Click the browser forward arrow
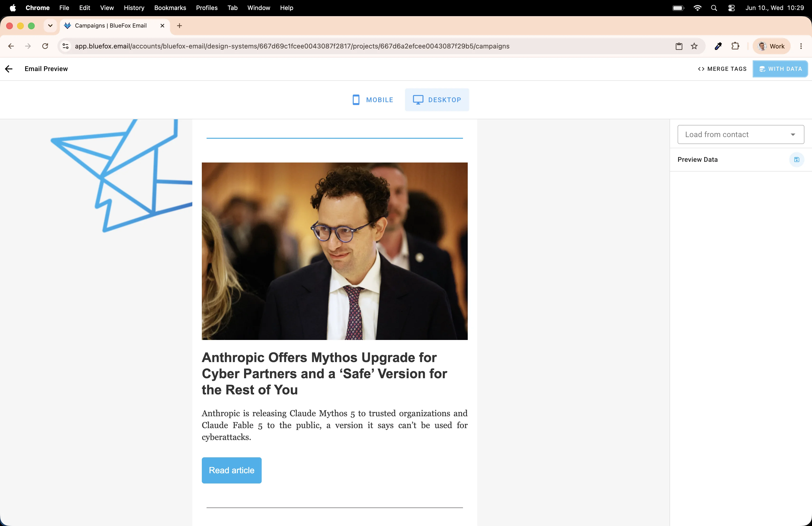 [x=28, y=46]
